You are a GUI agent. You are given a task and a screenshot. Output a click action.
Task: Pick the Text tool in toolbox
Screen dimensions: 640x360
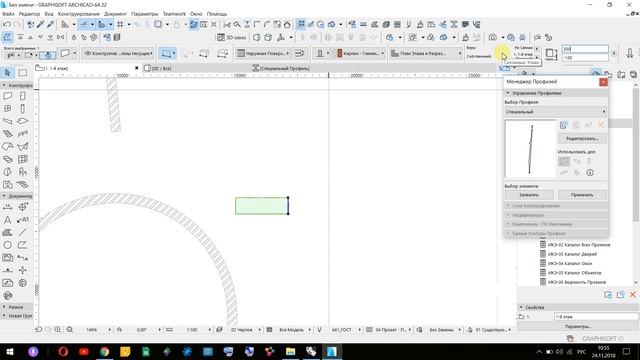[x=7, y=220]
